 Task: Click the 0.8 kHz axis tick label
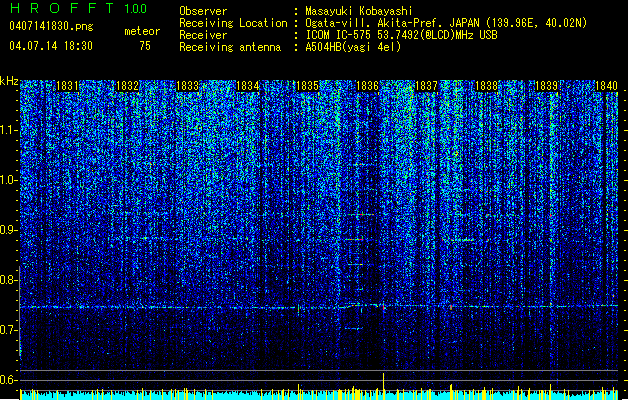8,280
